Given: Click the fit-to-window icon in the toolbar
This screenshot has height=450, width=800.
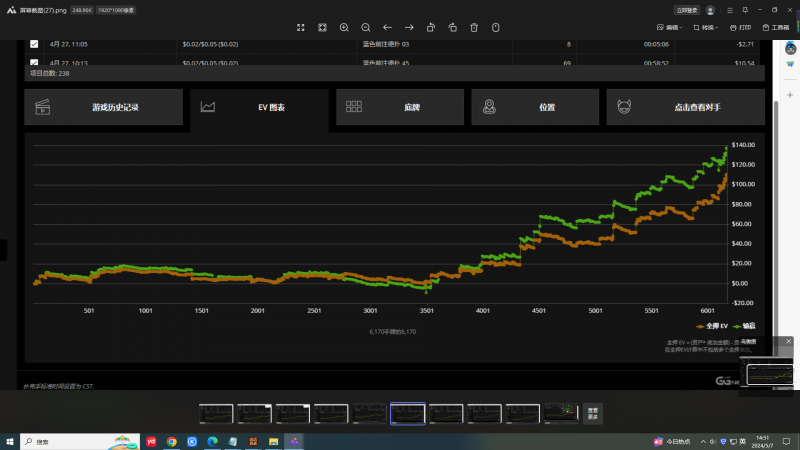Looking at the screenshot, I should pyautogui.click(x=322, y=27).
